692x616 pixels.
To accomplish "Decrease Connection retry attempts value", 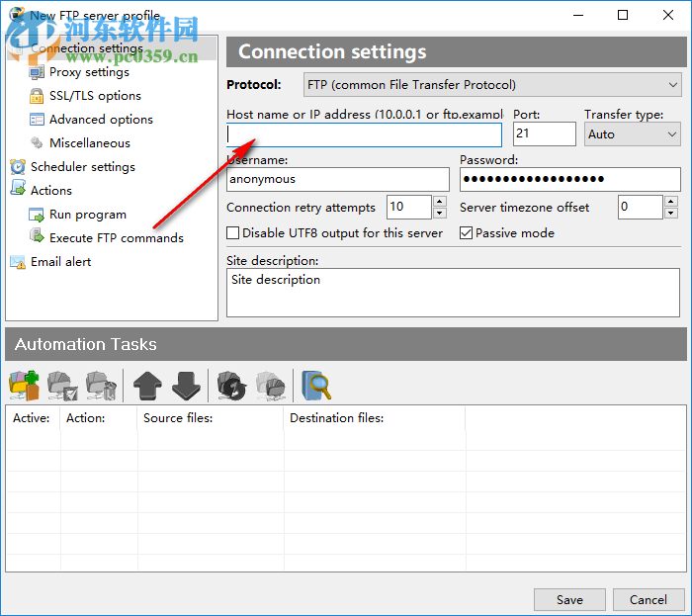I will pos(439,214).
